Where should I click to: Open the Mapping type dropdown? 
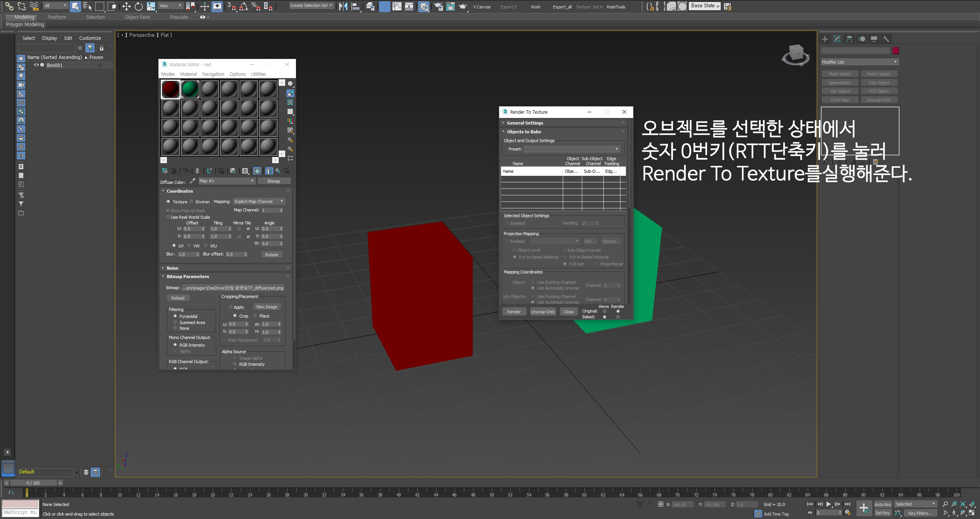point(259,201)
